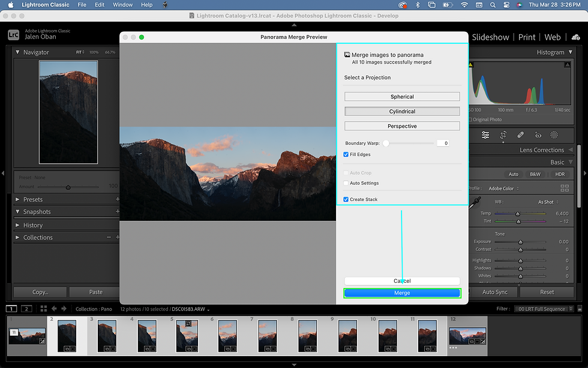Uncheck the Create Stack checkbox
Image resolution: width=588 pixels, height=368 pixels.
(x=346, y=199)
